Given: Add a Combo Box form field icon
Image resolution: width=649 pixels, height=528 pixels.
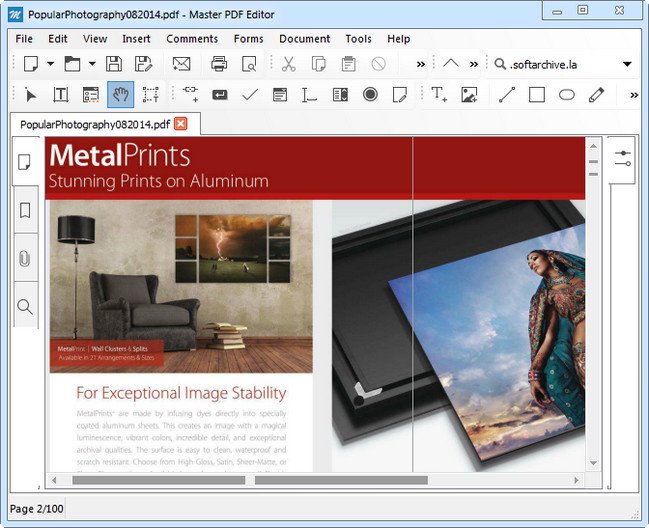Looking at the screenshot, I should [x=340, y=95].
